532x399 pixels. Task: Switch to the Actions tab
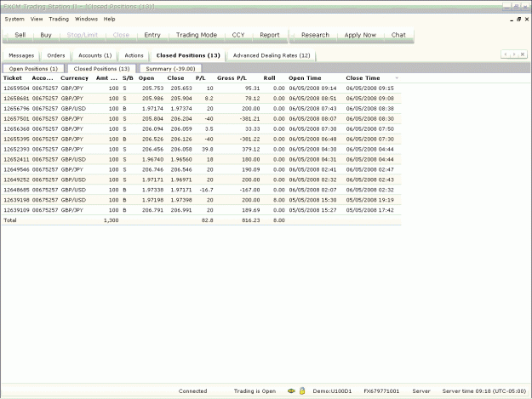(134, 55)
